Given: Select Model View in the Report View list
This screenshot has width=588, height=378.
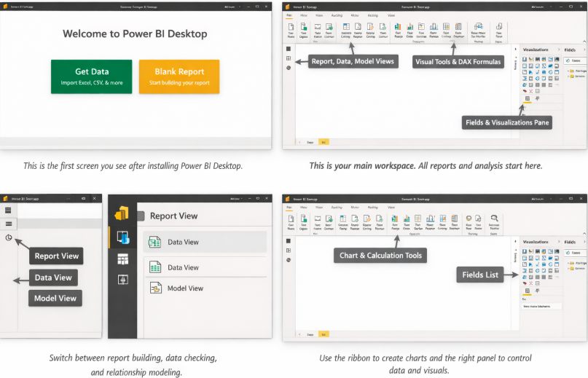Looking at the screenshot, I should (185, 288).
